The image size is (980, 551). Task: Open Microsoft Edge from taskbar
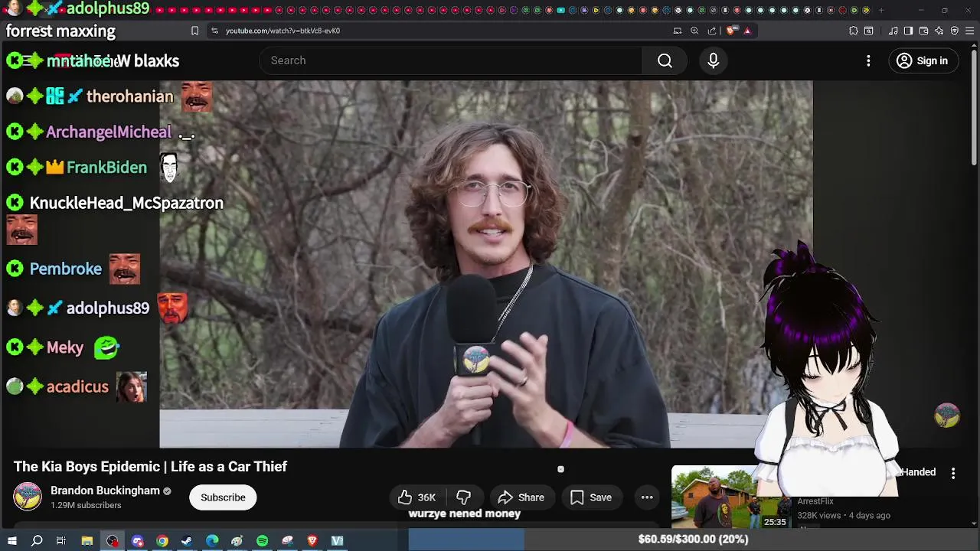click(212, 541)
